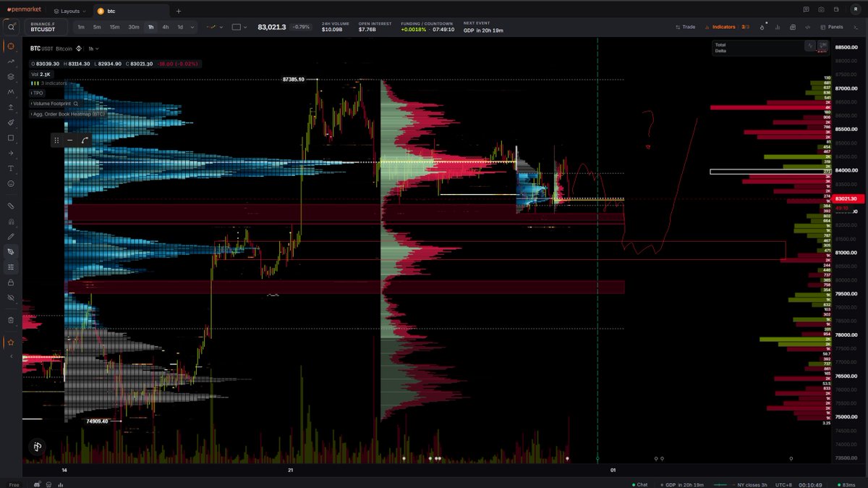
Task: Select the ruler measure tool
Action: [x=11, y=206]
